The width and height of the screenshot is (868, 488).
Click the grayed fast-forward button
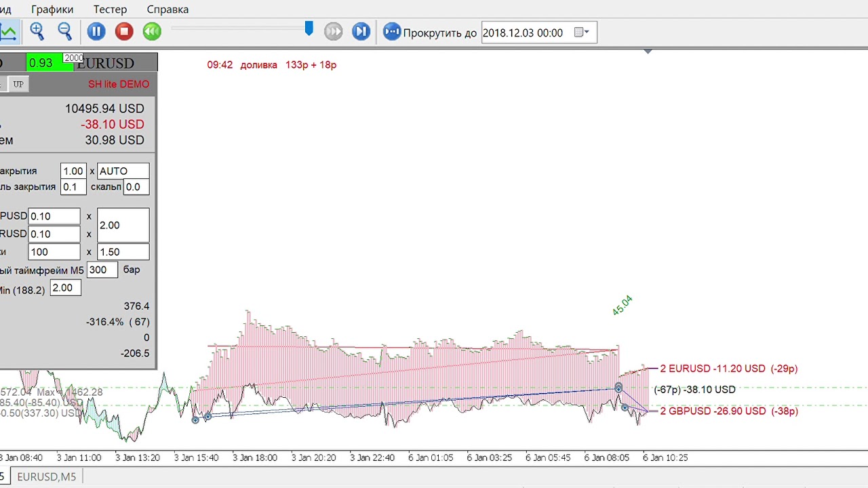pyautogui.click(x=333, y=31)
